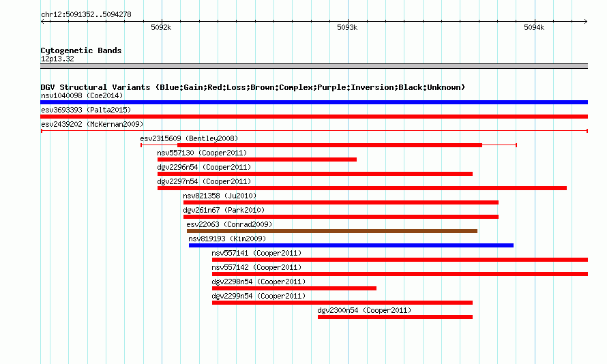Select the Cytogenetic Bands track title
Image resolution: width=607 pixels, height=364 pixels.
click(x=81, y=50)
